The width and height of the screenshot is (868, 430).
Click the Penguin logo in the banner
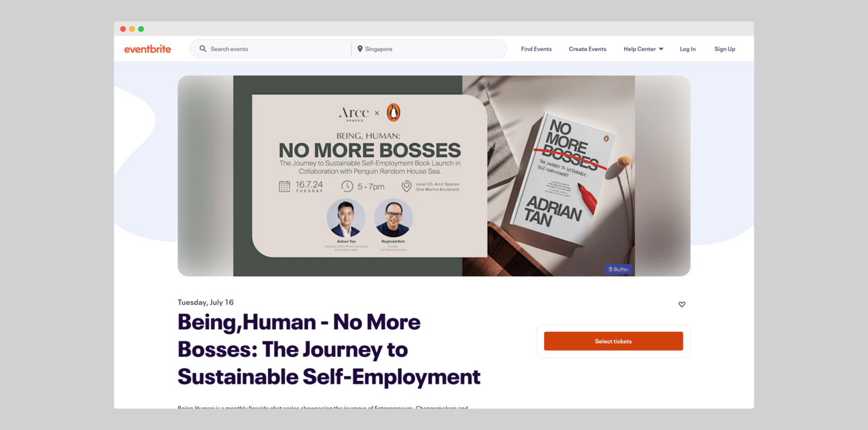click(x=393, y=112)
